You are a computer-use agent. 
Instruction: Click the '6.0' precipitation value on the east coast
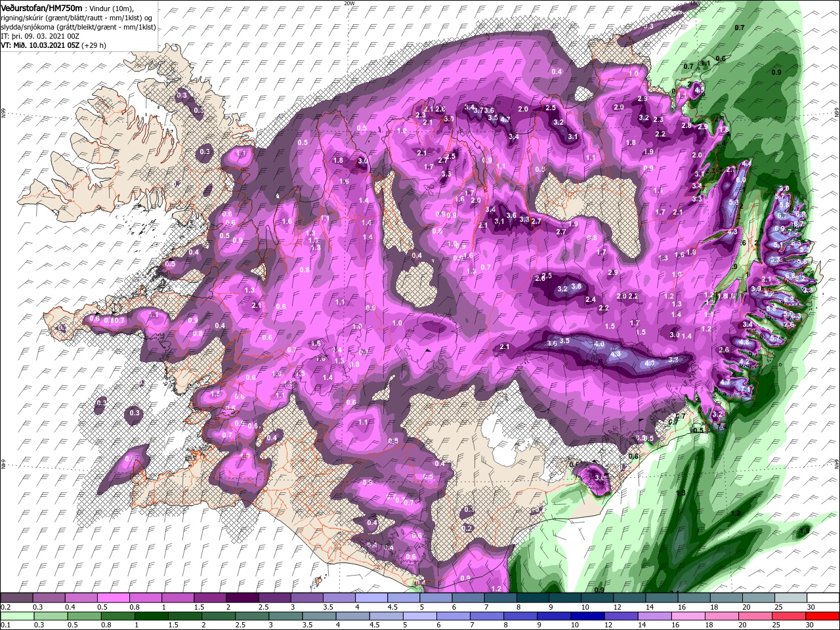pyautogui.click(x=742, y=179)
